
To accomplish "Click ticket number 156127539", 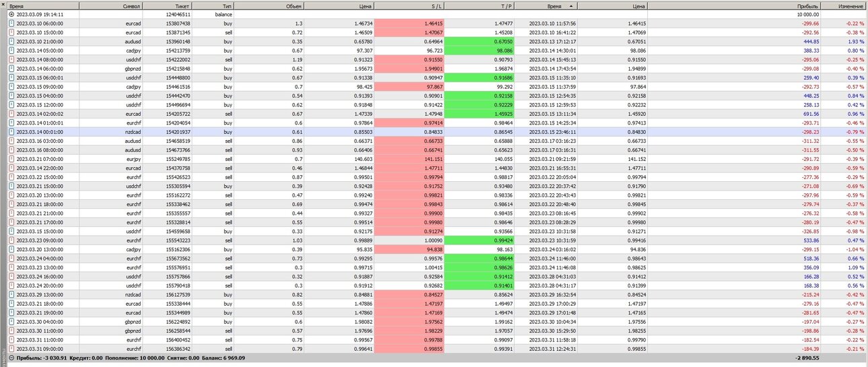I will coord(178,294).
